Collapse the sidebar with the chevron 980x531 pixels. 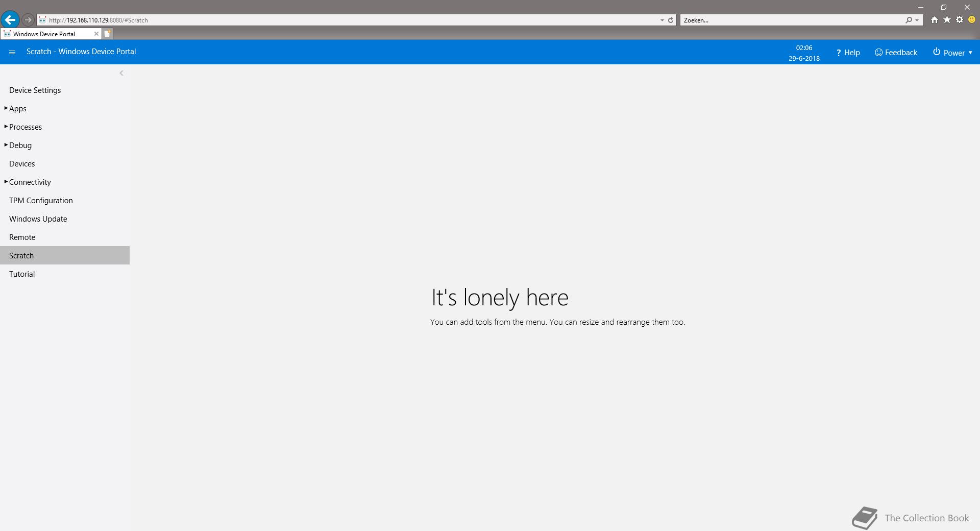[121, 73]
